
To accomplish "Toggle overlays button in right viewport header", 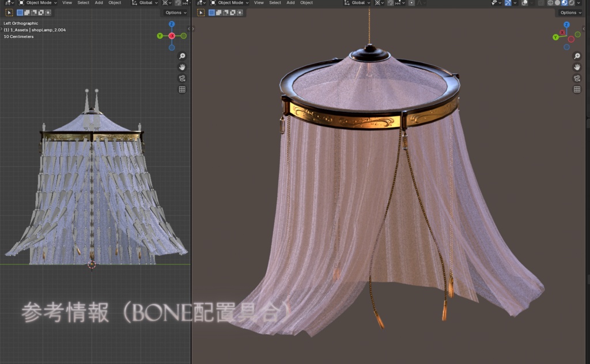I will tap(524, 3).
